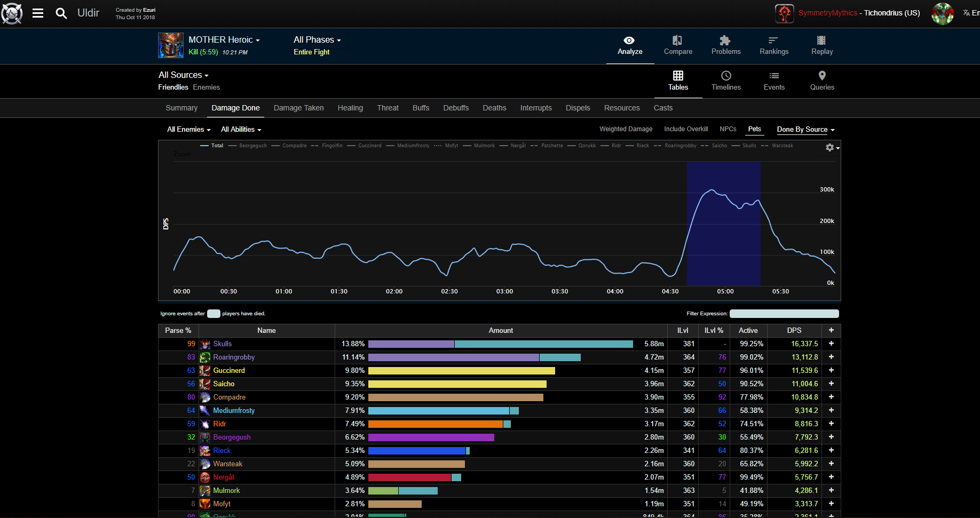This screenshot has width=980, height=518.
Task: Focus the Filter Expression input field
Action: 784,314
